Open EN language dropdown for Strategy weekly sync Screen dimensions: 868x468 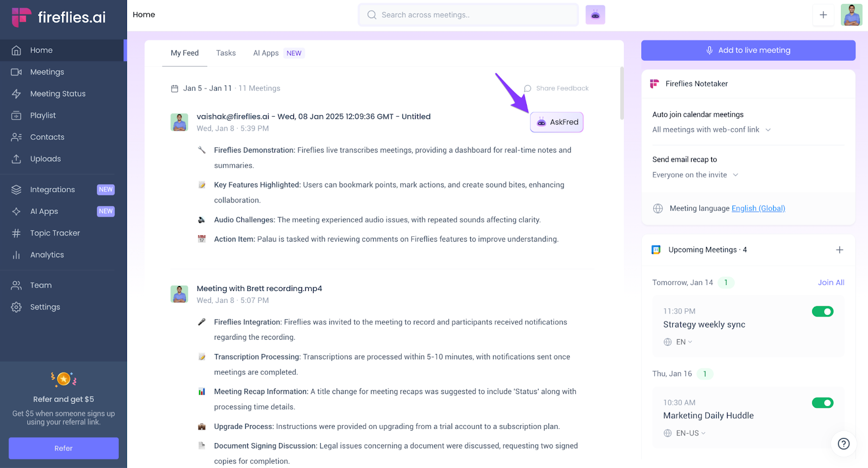click(x=678, y=342)
